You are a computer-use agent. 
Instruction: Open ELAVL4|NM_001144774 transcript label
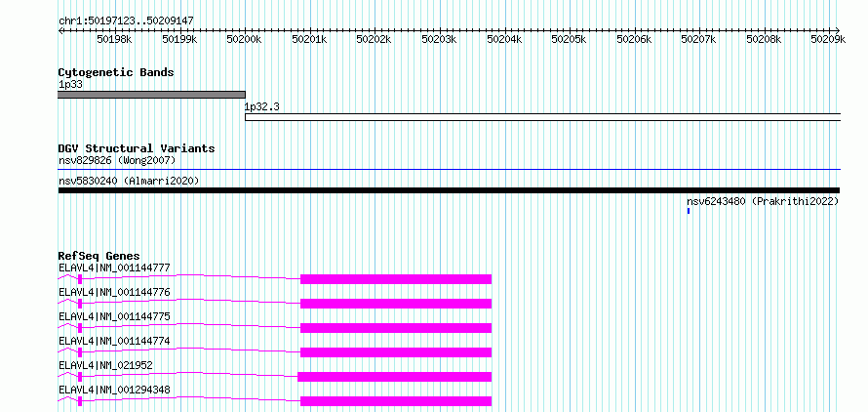click(x=114, y=341)
